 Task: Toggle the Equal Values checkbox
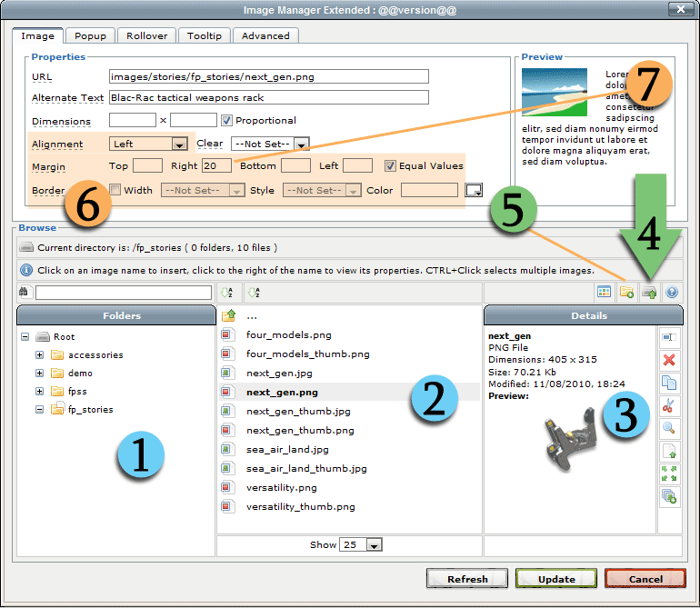click(x=390, y=165)
